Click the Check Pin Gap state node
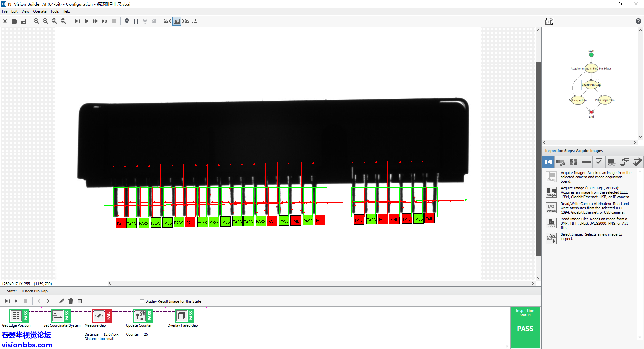The height and width of the screenshot is (349, 644). coord(591,85)
